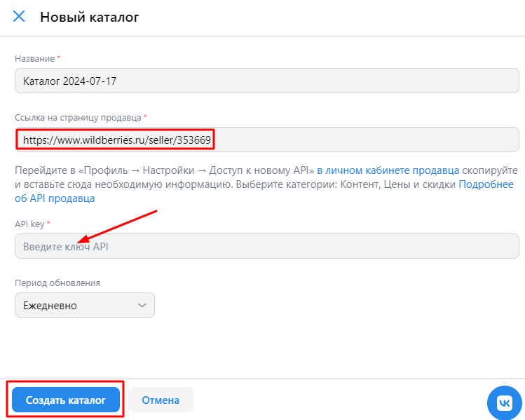Image resolution: width=525 pixels, height=420 pixels.
Task: Click the API key field label
Action: coord(29,224)
